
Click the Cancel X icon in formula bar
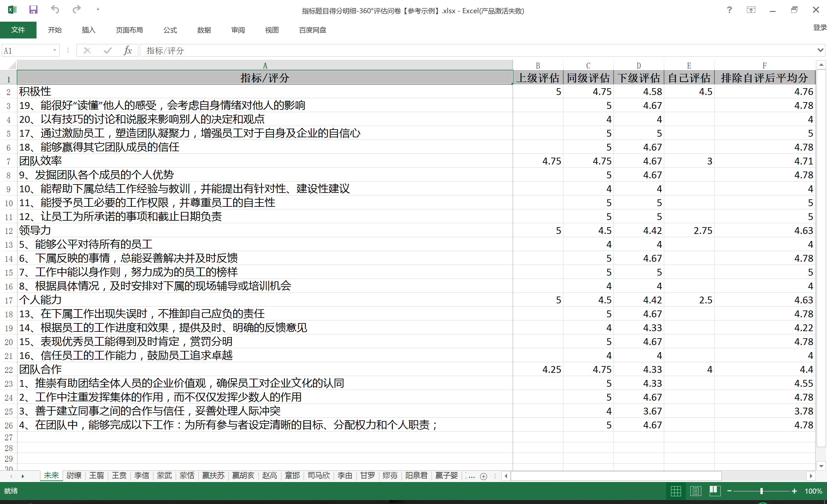point(87,51)
